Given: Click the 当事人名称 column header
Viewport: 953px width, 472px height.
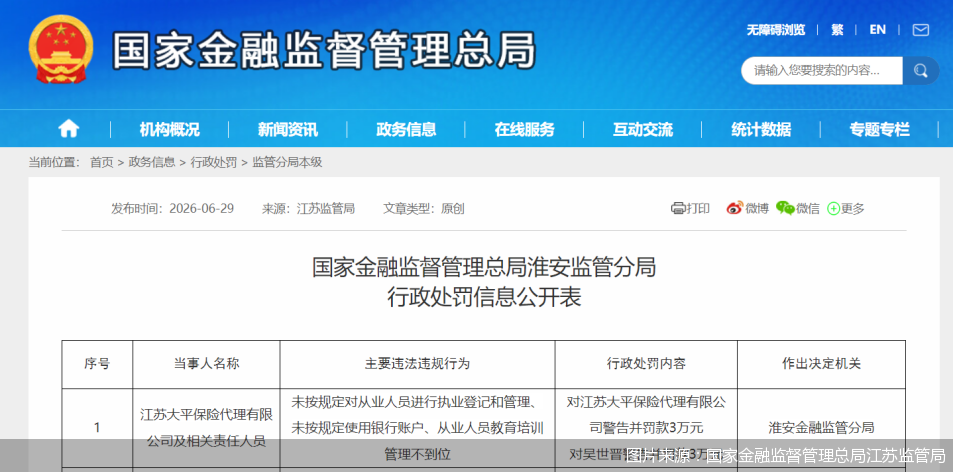Looking at the screenshot, I should click(206, 364).
